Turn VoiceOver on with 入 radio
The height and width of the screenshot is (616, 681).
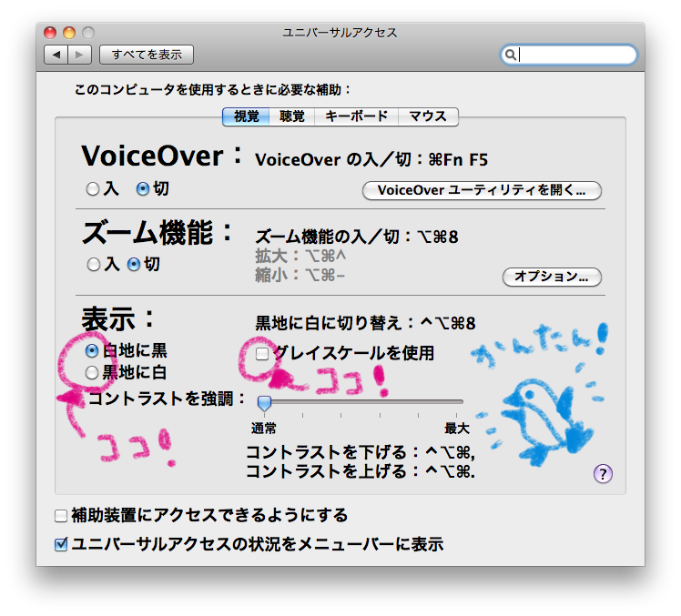93,189
